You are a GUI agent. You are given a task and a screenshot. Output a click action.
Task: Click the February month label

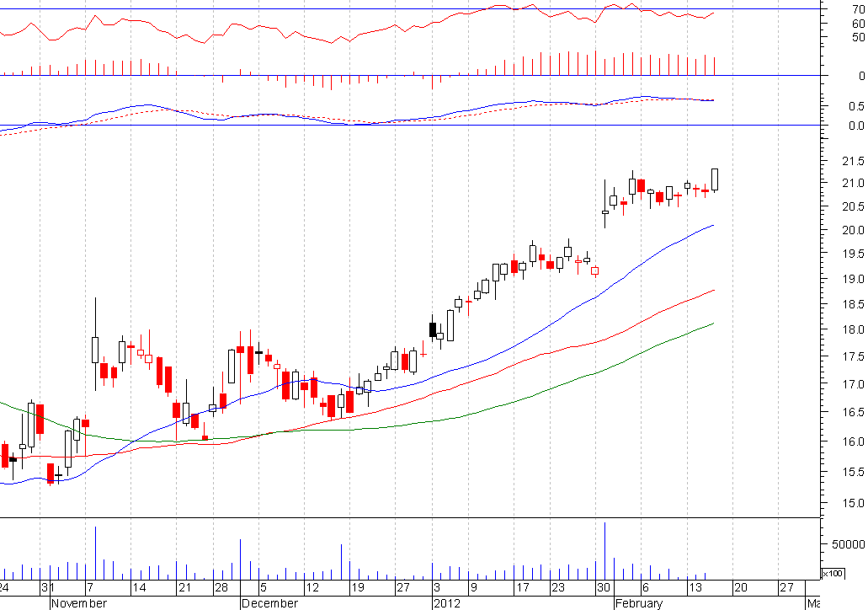pyautogui.click(x=639, y=603)
